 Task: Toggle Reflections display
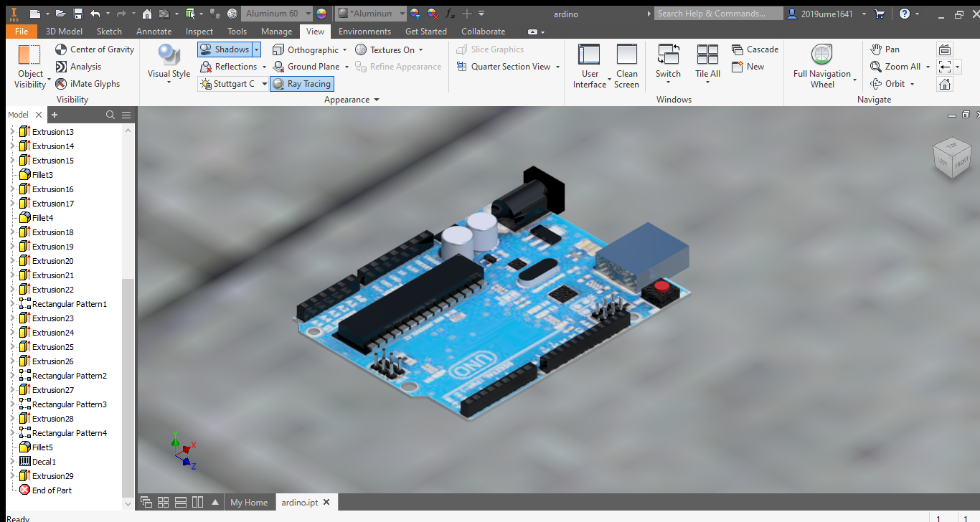click(x=228, y=67)
